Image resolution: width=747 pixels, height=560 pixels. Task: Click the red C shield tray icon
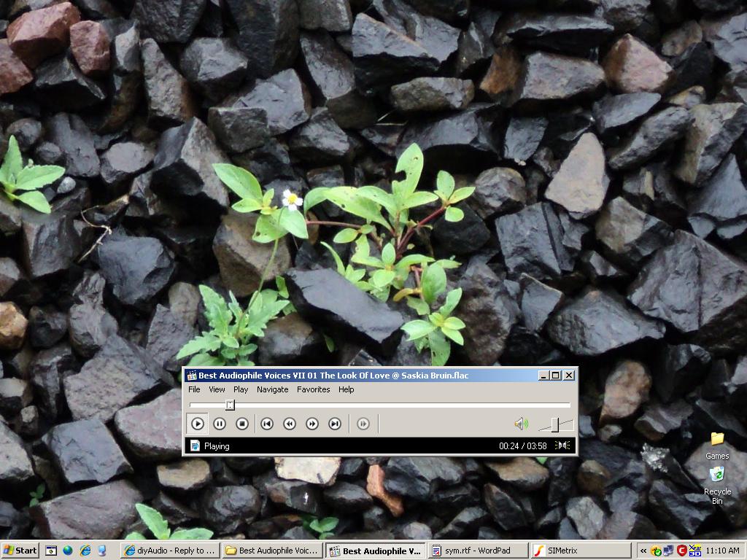pyautogui.click(x=682, y=551)
